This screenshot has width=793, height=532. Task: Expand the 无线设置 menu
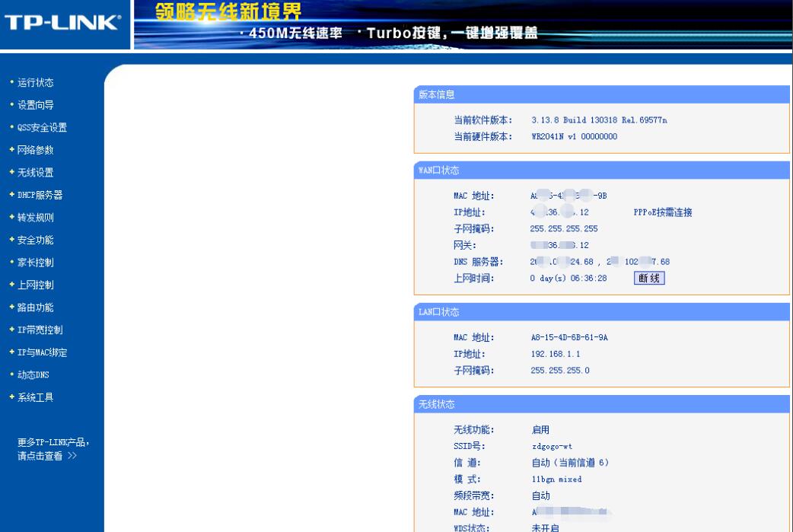click(36, 173)
